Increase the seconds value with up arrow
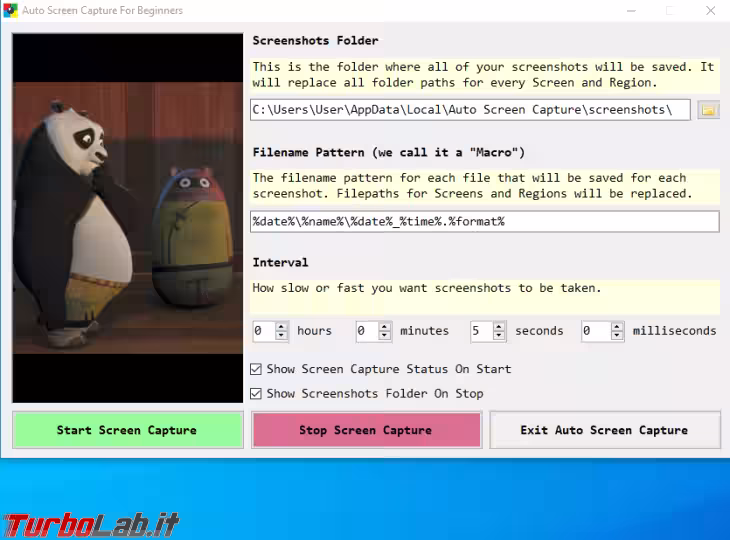Viewport: 730px width, 540px height. (499, 326)
